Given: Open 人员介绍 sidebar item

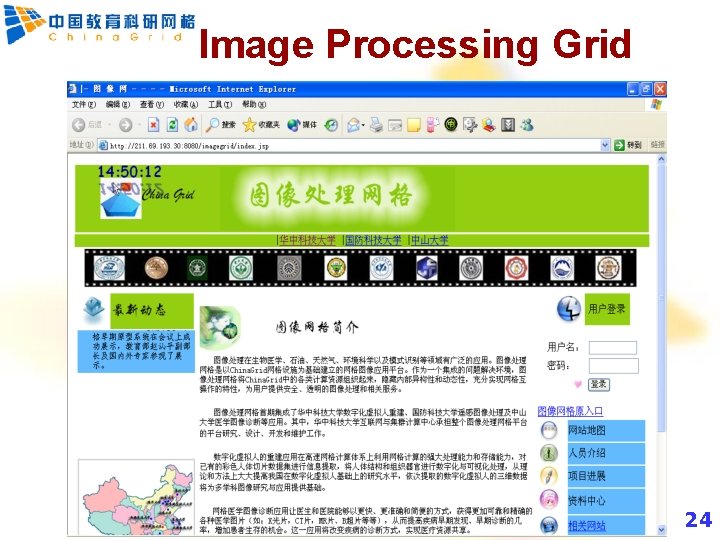Looking at the screenshot, I should coord(606,453).
